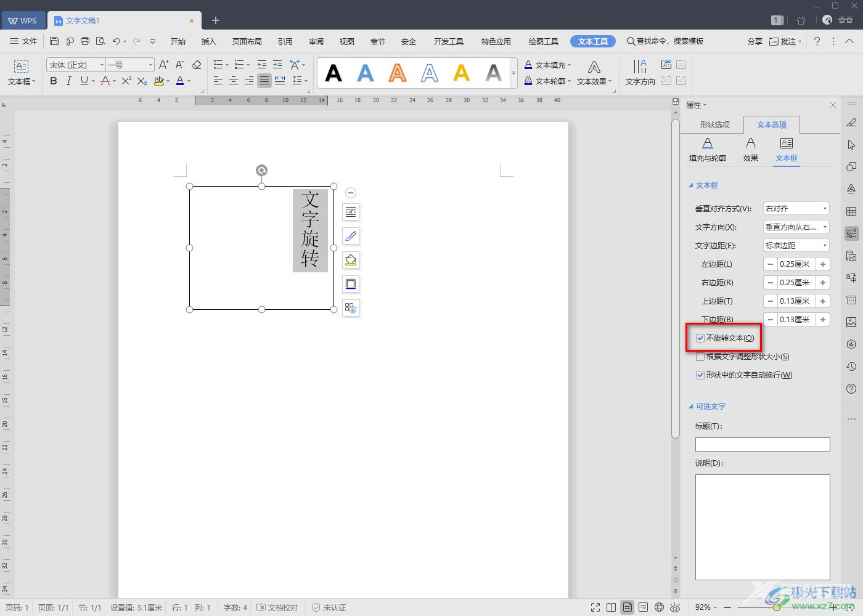Click the rotate handle above text box
Viewport: 863px width, 616px height.
pos(262,171)
